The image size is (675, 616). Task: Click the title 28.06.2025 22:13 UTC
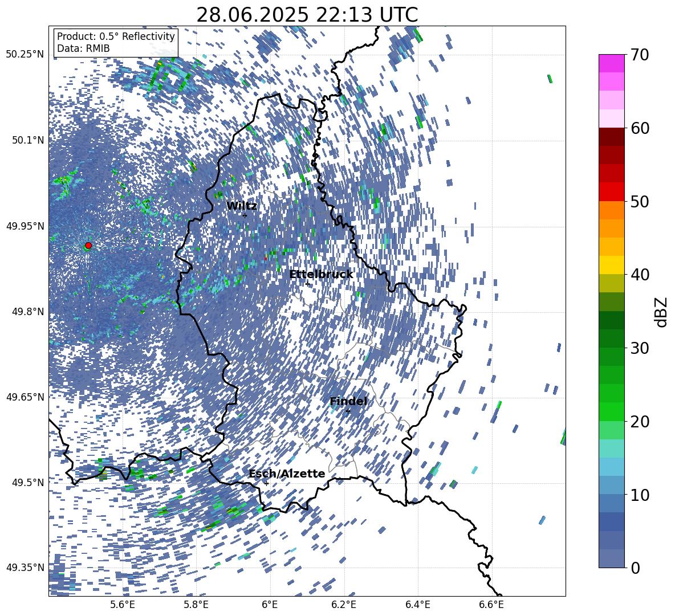click(x=307, y=15)
